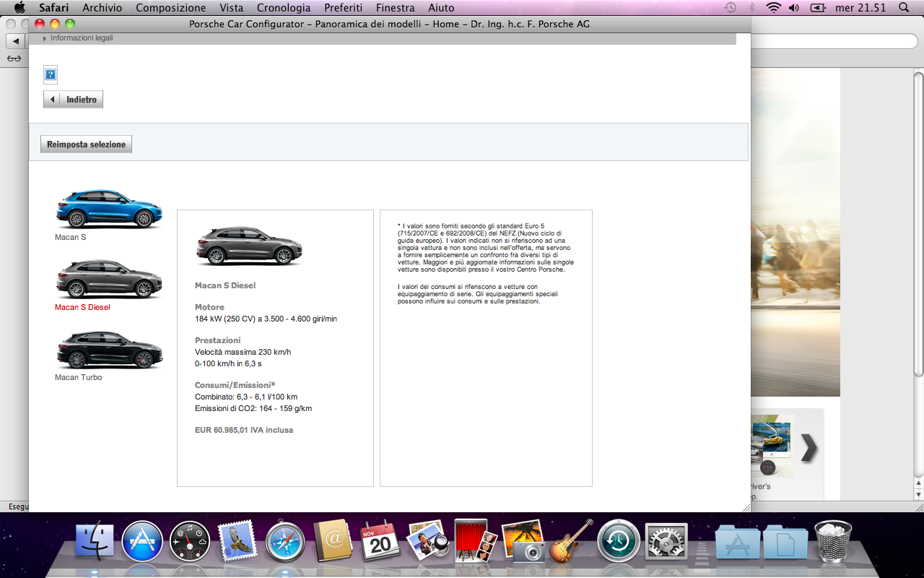Image resolution: width=924 pixels, height=578 pixels.
Task: Open the Wi-Fi status menu
Action: pyautogui.click(x=774, y=8)
